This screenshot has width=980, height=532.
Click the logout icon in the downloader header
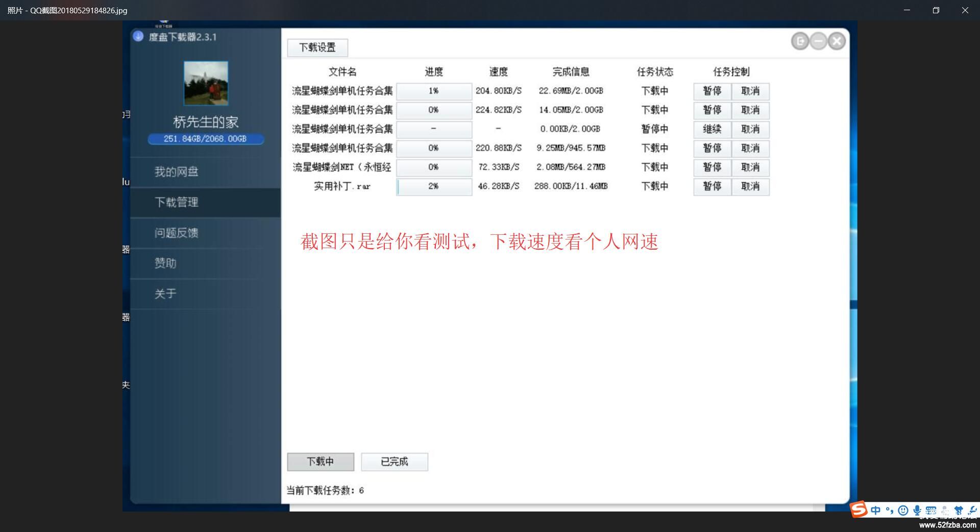800,41
